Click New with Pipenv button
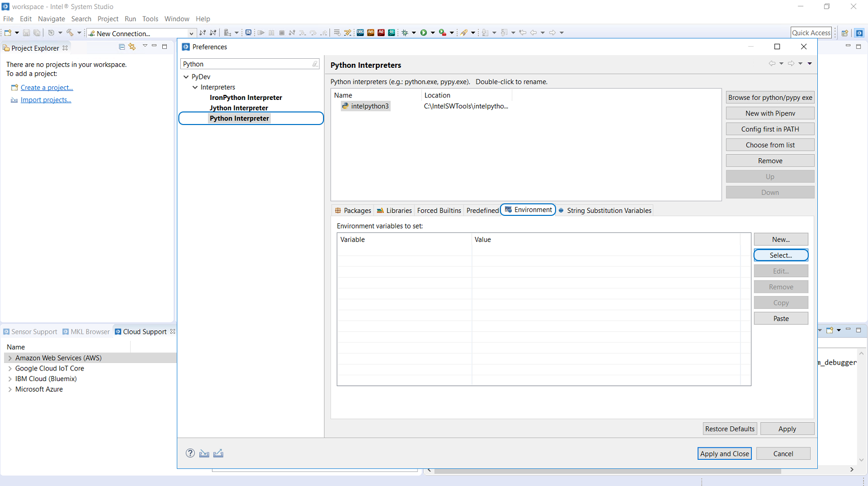 (x=770, y=113)
